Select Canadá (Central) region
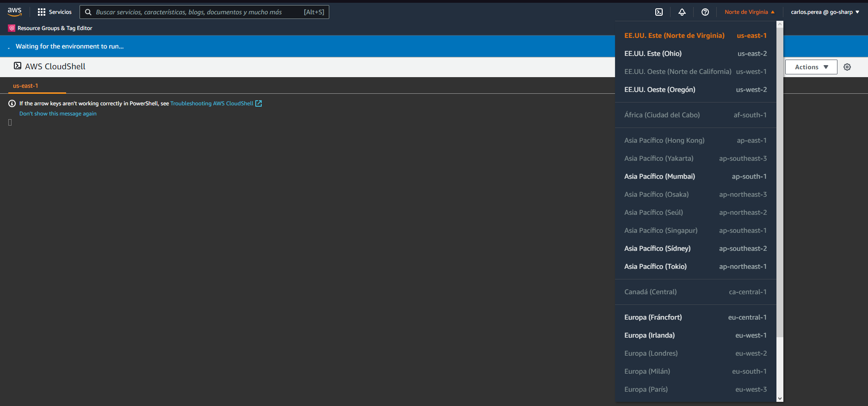This screenshot has width=868, height=406. point(696,292)
